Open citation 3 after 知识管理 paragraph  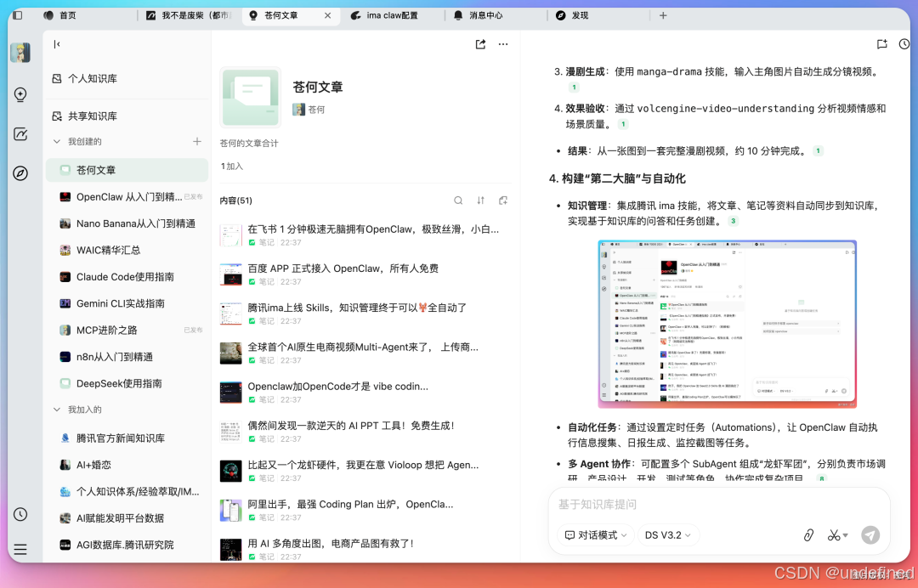point(733,221)
